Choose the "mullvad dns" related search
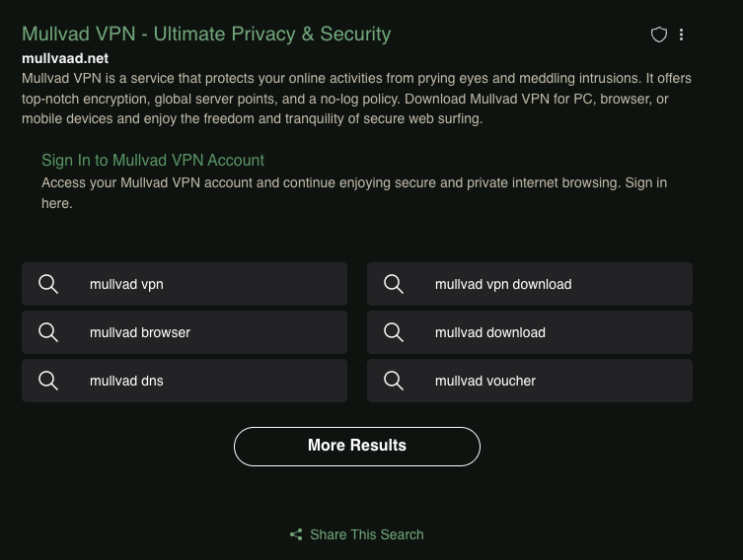Screen dimensions: 743x560 [126, 381]
